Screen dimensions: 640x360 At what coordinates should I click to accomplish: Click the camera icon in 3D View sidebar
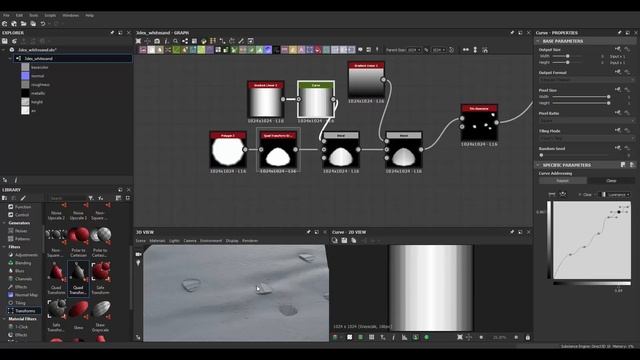[x=138, y=254]
